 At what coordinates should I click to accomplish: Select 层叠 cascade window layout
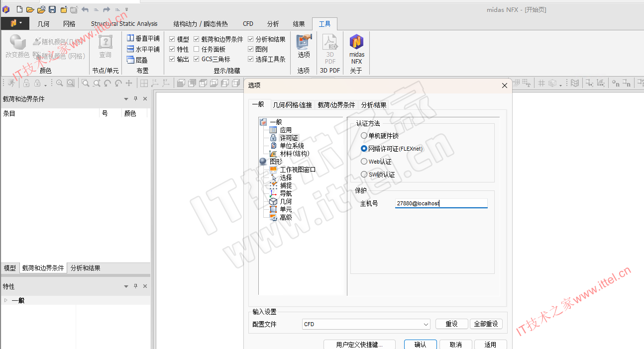[x=137, y=60]
